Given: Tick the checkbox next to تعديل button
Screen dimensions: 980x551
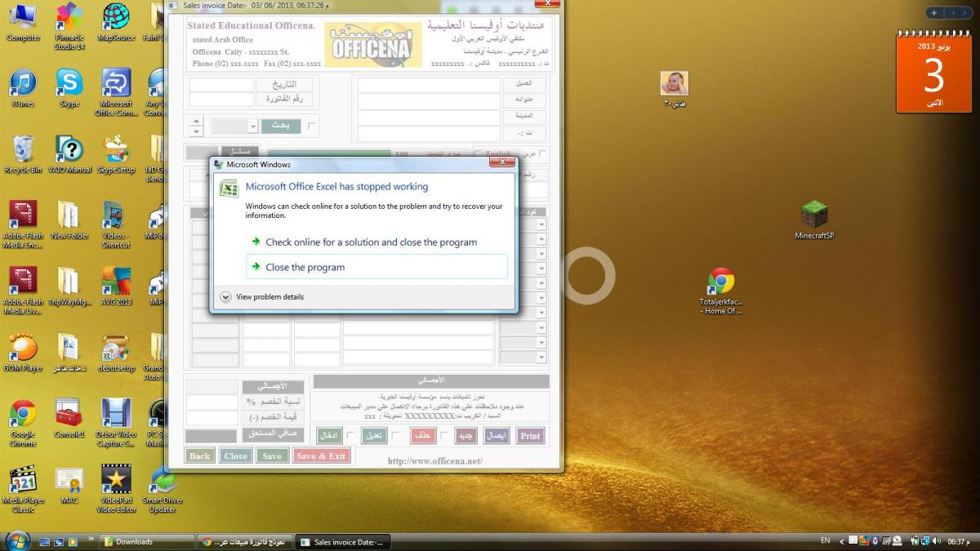Looking at the screenshot, I should pos(395,435).
